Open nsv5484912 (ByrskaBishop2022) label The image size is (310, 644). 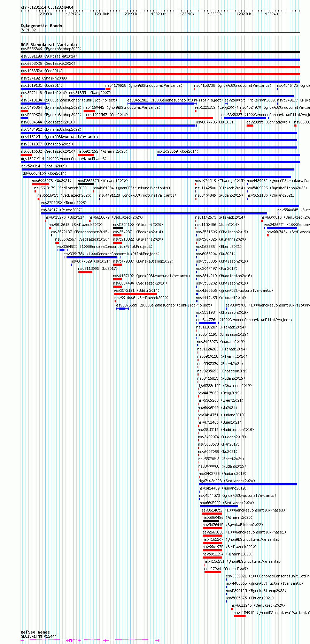[x=51, y=129]
